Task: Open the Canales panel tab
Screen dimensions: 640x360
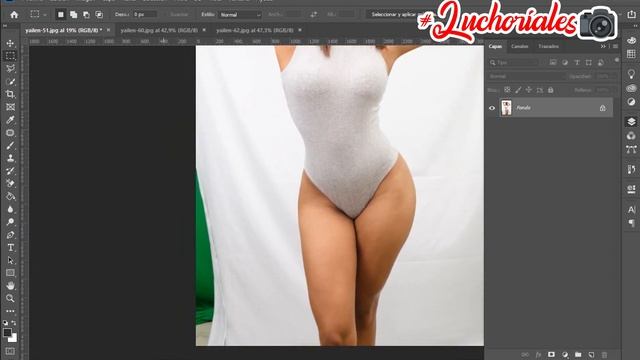Action: pos(520,47)
